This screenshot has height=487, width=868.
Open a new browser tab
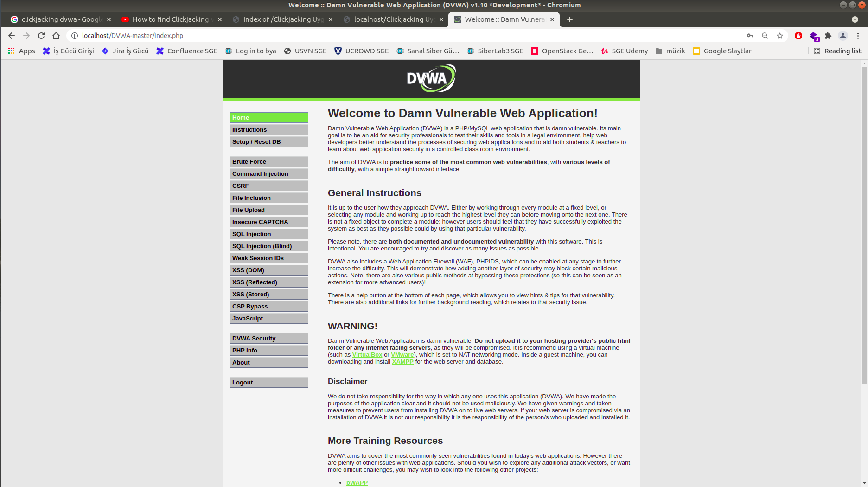(570, 19)
